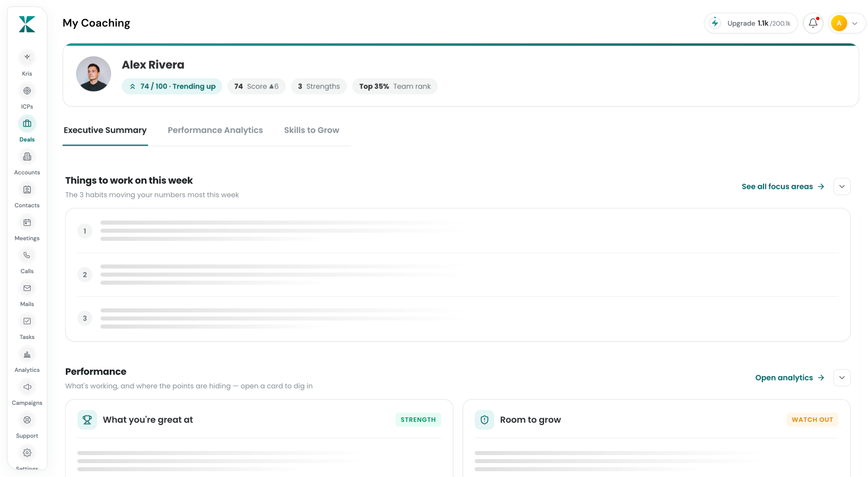Switch to the Skills to Grow tab
This screenshot has width=868, height=477.
coord(312,131)
